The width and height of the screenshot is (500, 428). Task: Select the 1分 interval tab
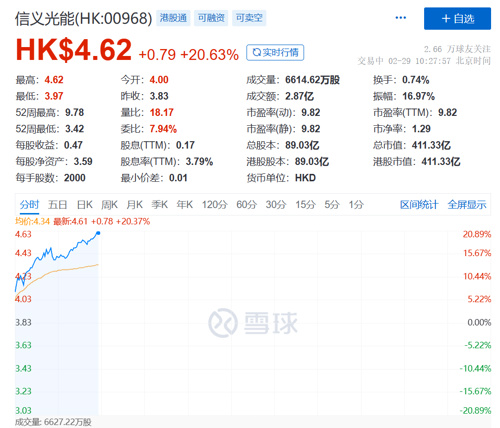[x=356, y=204]
